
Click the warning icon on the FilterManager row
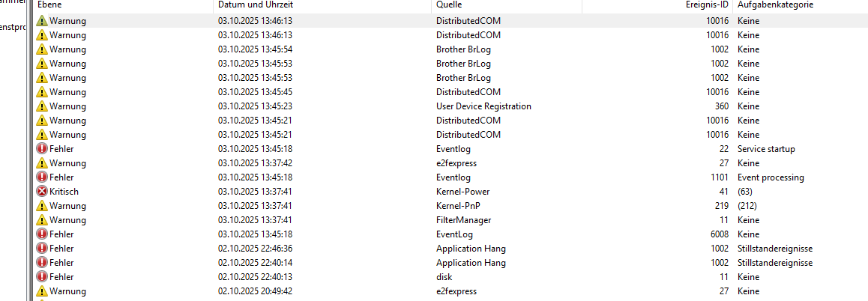coord(42,220)
